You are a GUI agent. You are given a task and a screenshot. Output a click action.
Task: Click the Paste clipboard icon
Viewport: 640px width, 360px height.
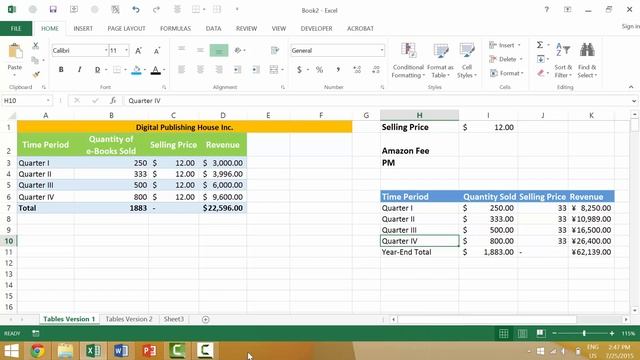pos(15,51)
